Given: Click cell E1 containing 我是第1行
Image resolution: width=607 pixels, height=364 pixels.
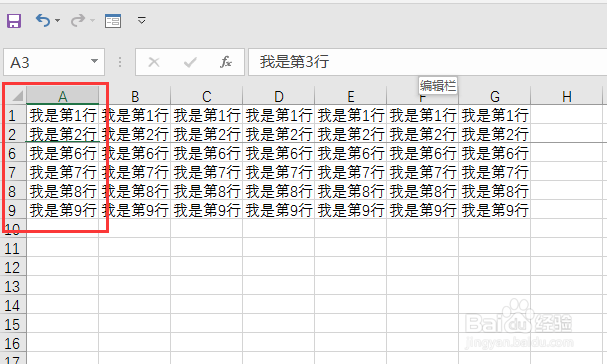Looking at the screenshot, I should click(350, 115).
